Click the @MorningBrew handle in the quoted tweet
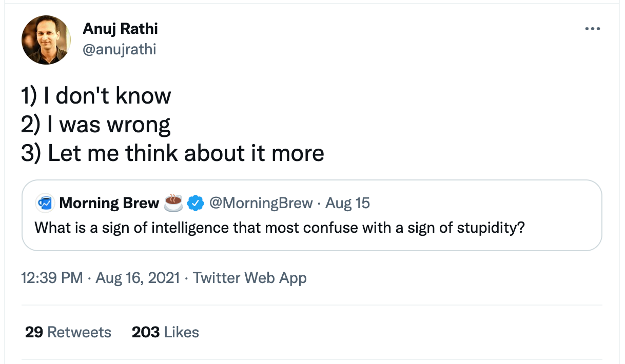Screen dimensions: 625x364 coord(260,204)
